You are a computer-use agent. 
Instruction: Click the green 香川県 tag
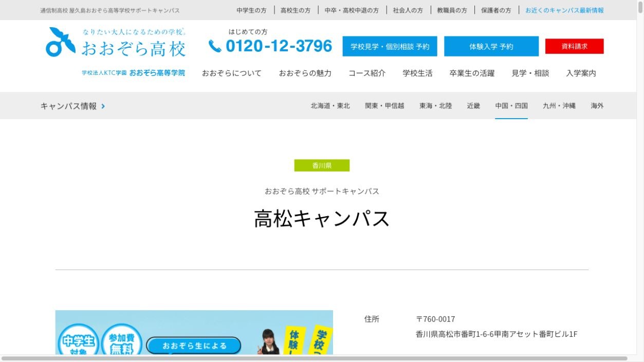[322, 165]
